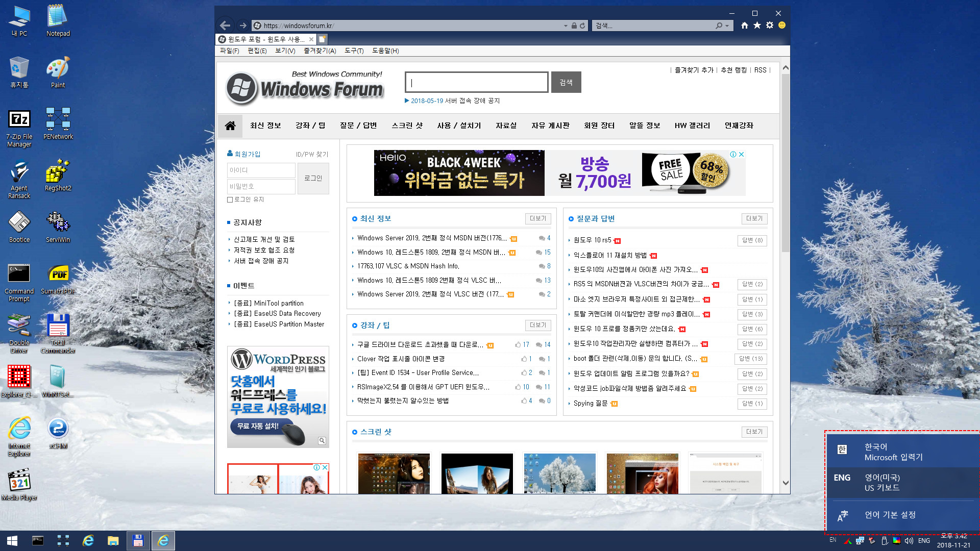Click the browser Forward arrow button
This screenshot has width=980, height=551.
[243, 25]
